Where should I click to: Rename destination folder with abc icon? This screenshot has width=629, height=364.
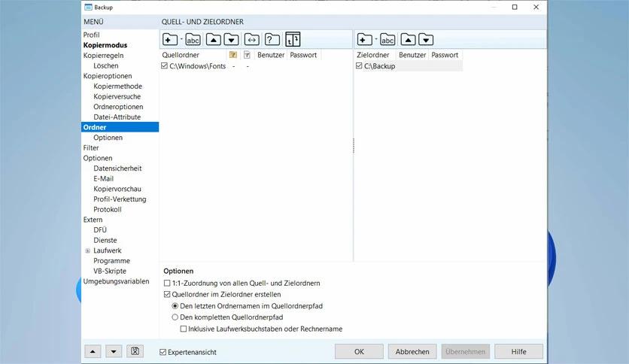tap(387, 40)
